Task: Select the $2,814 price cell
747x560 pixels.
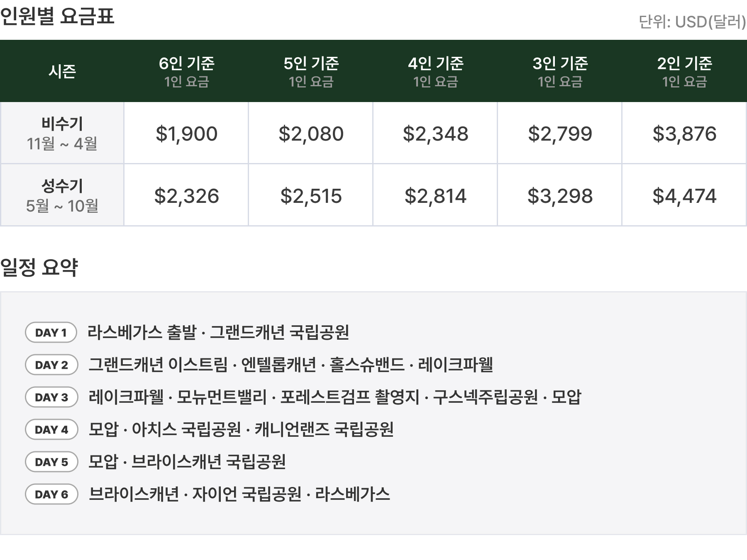Action: point(435,195)
